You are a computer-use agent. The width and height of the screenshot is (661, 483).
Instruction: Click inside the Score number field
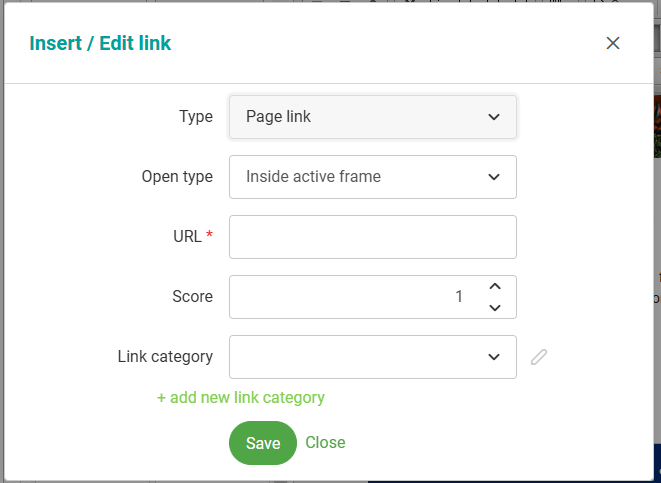coord(350,297)
